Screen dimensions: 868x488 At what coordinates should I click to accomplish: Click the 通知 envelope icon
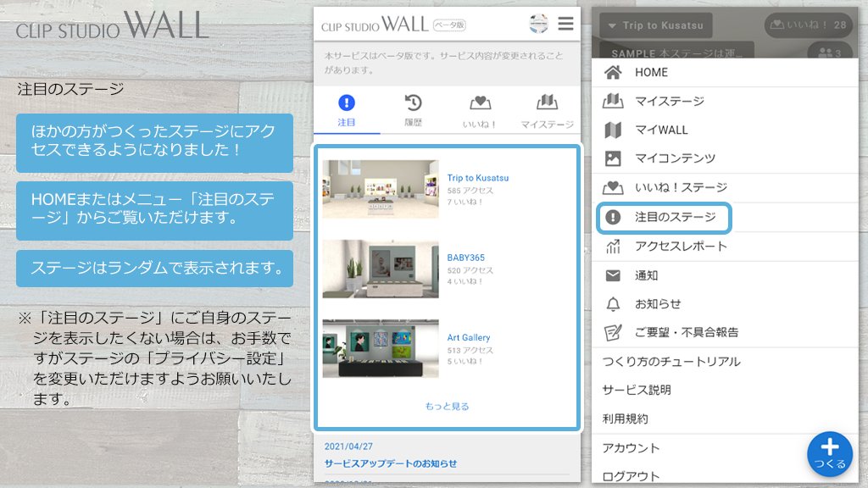(x=613, y=275)
